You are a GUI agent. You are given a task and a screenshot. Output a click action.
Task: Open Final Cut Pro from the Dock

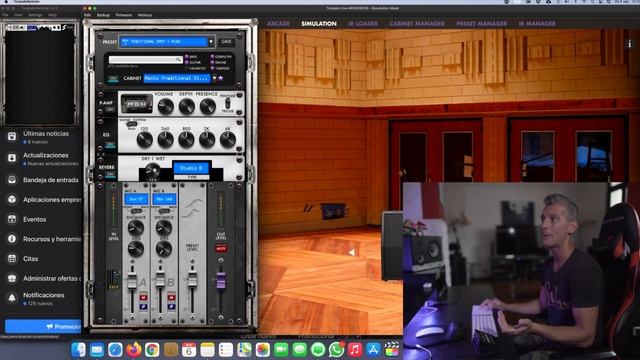click(x=391, y=350)
